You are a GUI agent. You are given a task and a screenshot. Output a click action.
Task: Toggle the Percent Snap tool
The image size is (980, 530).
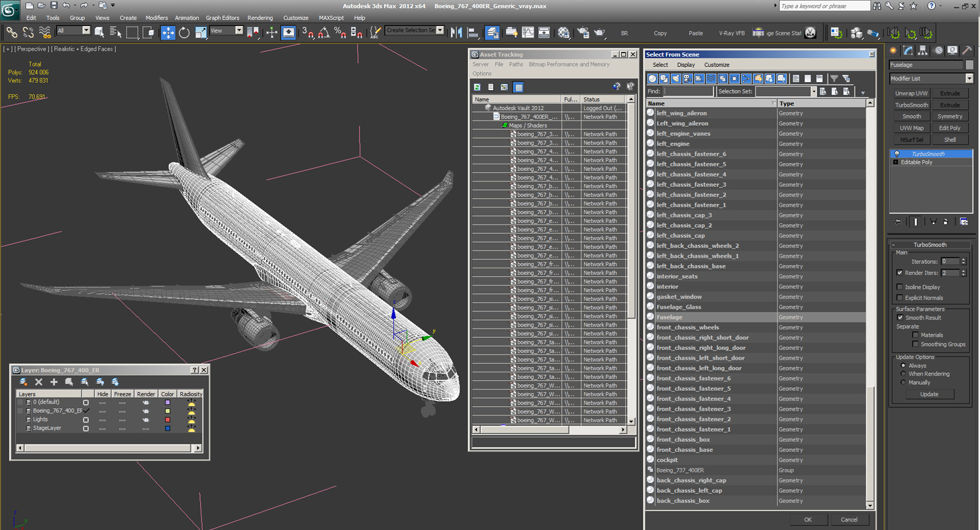point(340,32)
